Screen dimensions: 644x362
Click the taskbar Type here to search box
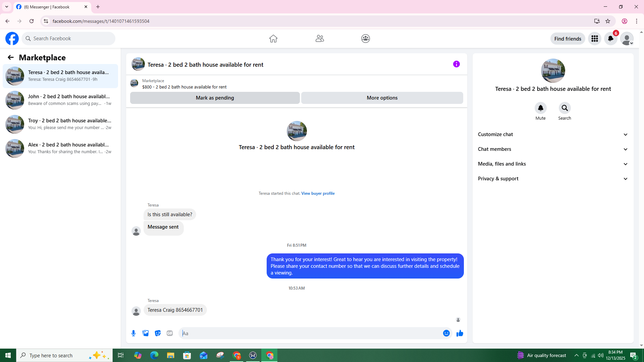64,355
